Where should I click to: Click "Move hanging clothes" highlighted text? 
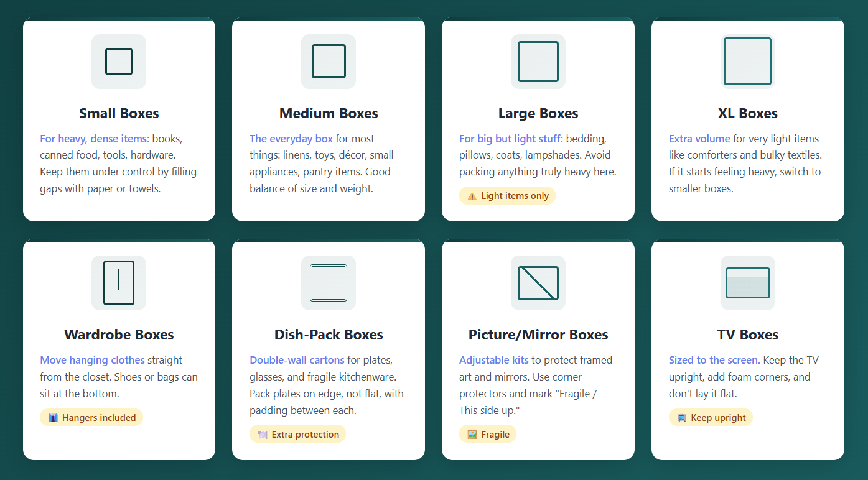[92, 360]
